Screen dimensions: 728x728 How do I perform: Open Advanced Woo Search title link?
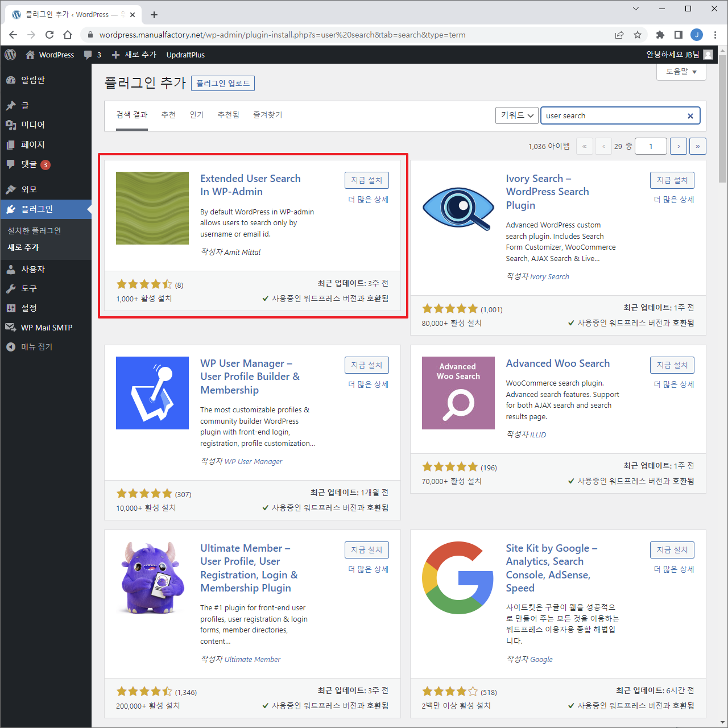pos(558,363)
